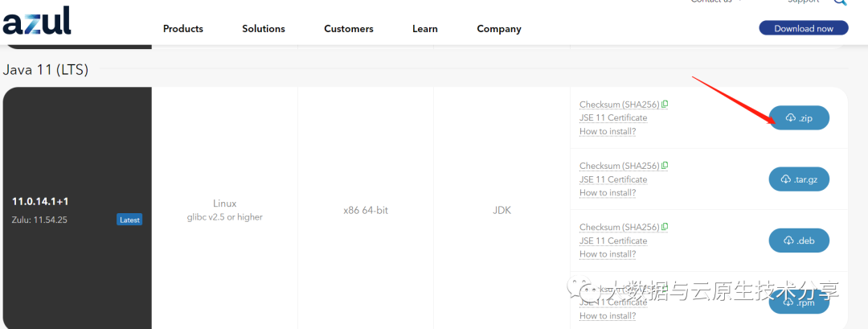The image size is (868, 329).
Task: Download the .rpm package
Action: 799,302
